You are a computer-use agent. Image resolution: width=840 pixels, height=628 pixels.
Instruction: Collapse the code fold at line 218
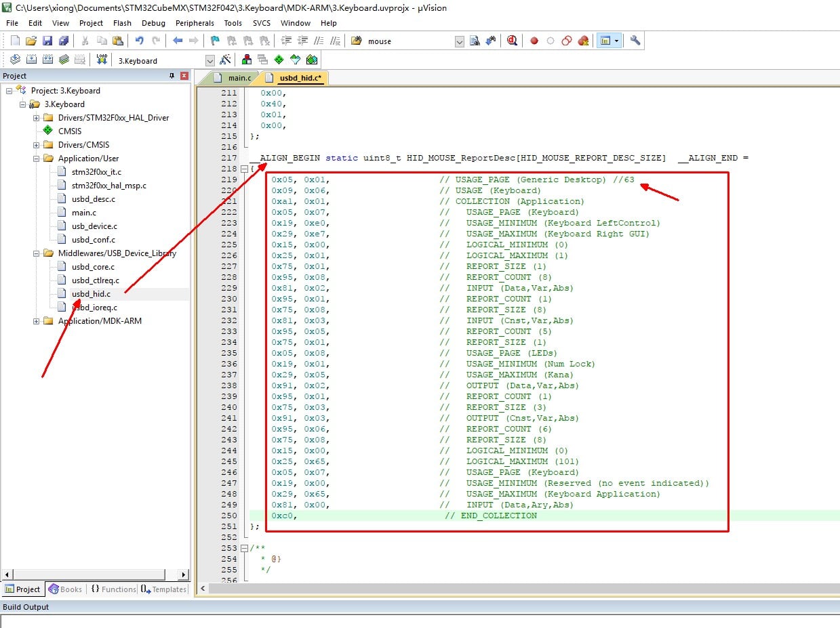click(243, 169)
